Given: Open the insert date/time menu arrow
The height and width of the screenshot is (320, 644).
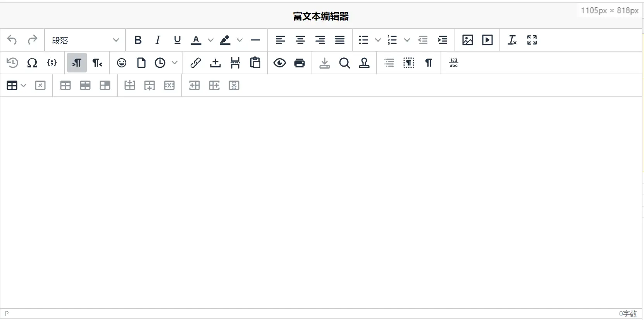Looking at the screenshot, I should pos(174,63).
